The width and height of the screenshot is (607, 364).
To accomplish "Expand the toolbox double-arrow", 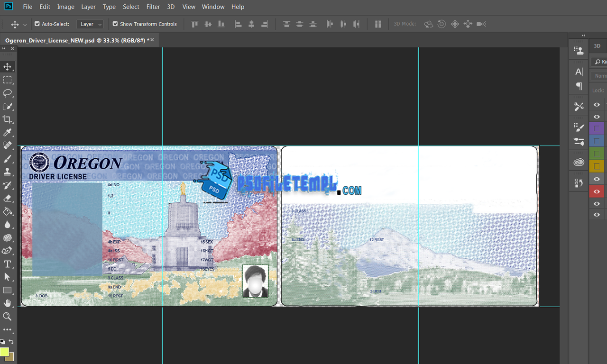I will (5, 48).
